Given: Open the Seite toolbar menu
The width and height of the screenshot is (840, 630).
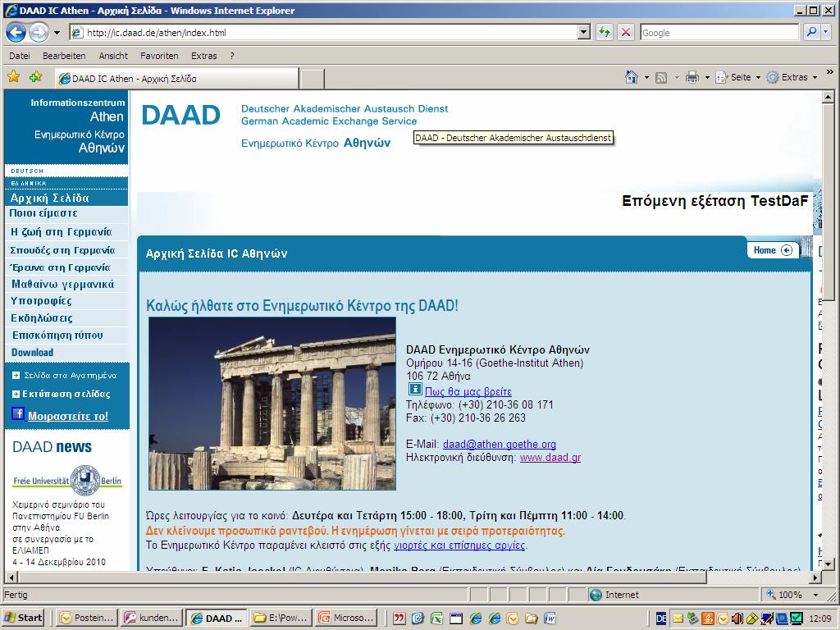Looking at the screenshot, I should pyautogui.click(x=738, y=77).
